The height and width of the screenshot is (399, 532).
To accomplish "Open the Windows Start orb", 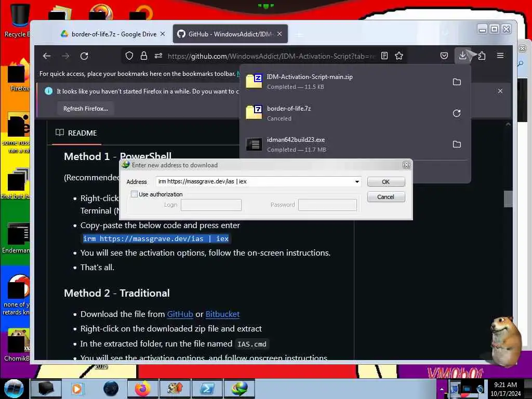I will point(14,389).
